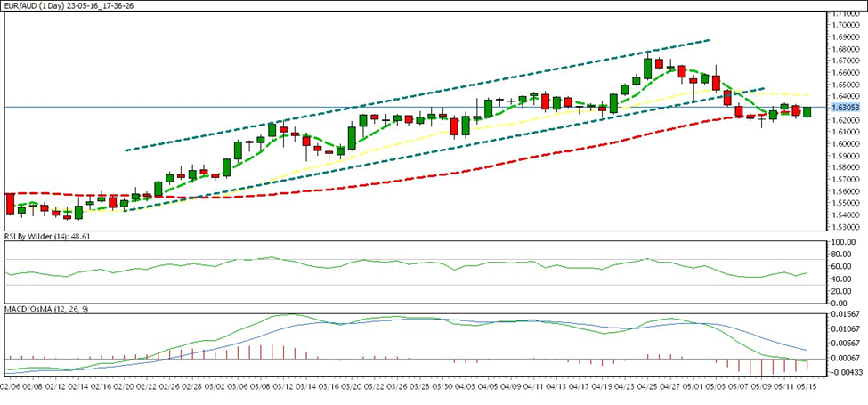Click the 05/01 date label
Image resolution: width=868 pixels, height=405 pixels.
(693, 386)
